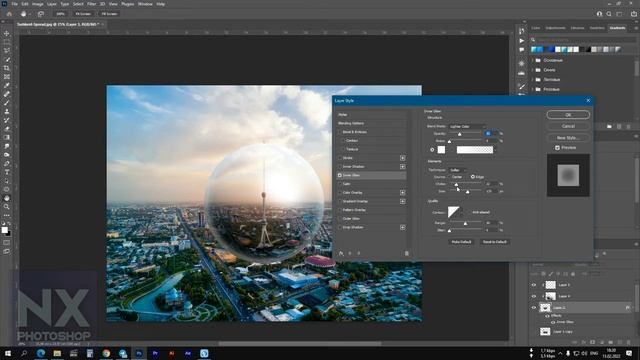Image resolution: width=640 pixels, height=360 pixels.
Task: Enable the Satin effect checkbox
Action: [340, 184]
